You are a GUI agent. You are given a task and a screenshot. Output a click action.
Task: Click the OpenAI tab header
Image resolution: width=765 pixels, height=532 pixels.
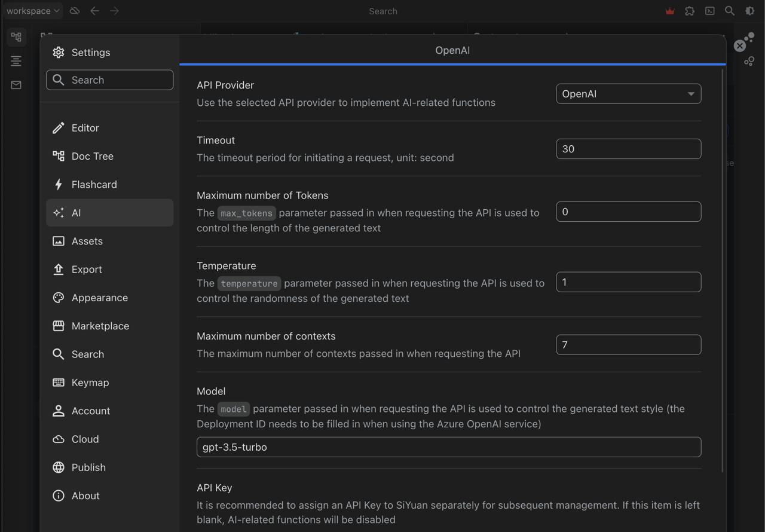[x=452, y=50]
